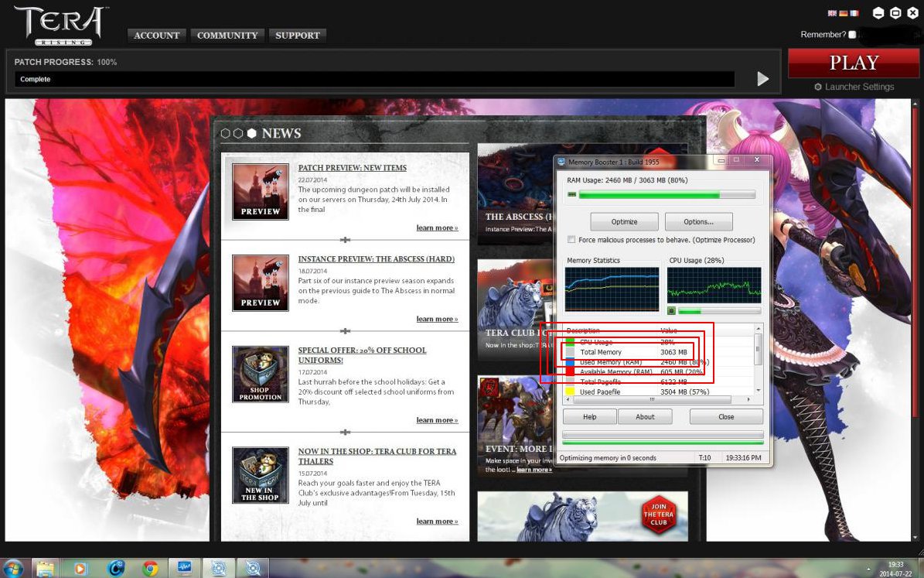The height and width of the screenshot is (578, 924).
Task: Open Memory Booster Options... button
Action: (x=698, y=222)
